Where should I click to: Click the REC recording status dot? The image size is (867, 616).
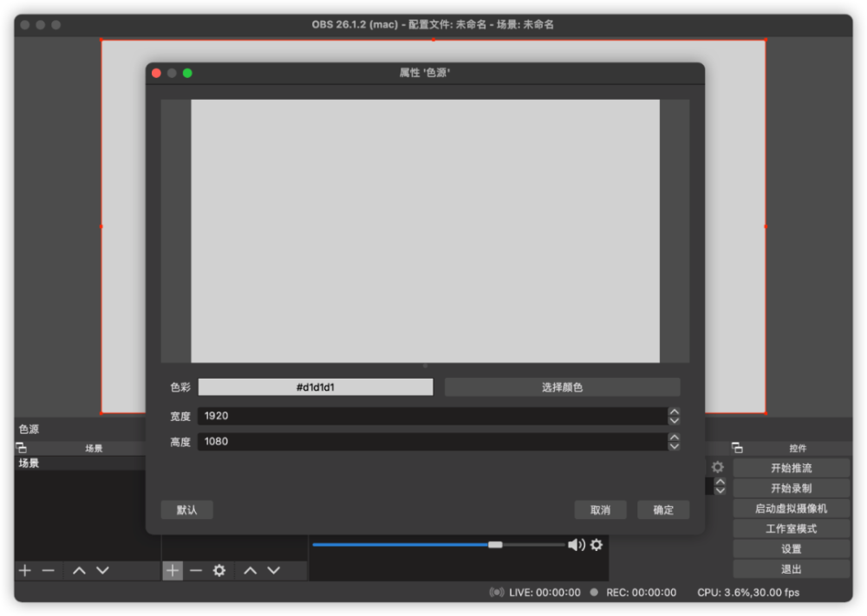pyautogui.click(x=594, y=593)
